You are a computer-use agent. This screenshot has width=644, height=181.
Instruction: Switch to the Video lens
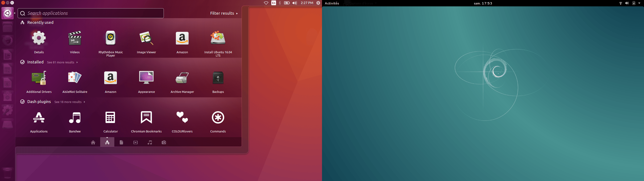[x=136, y=142]
